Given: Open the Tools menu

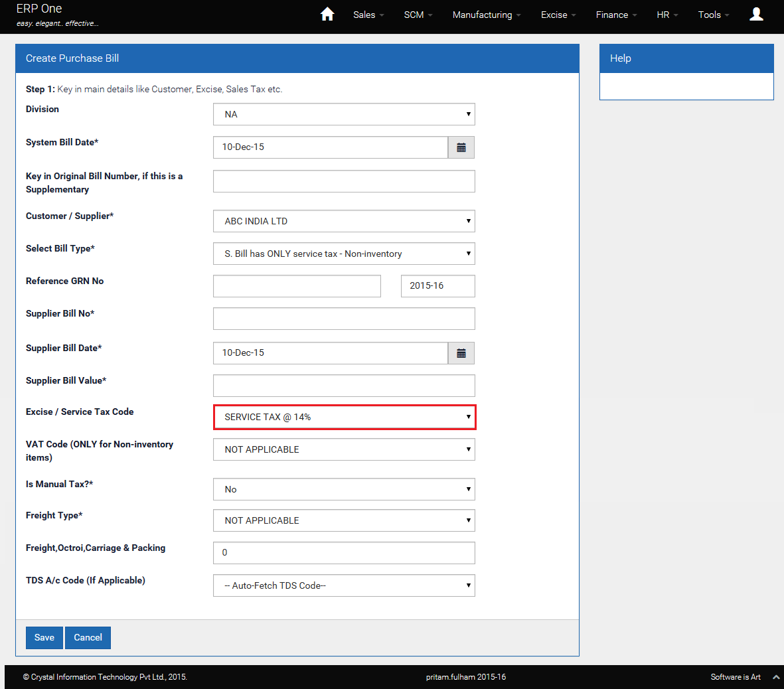Looking at the screenshot, I should pos(714,15).
